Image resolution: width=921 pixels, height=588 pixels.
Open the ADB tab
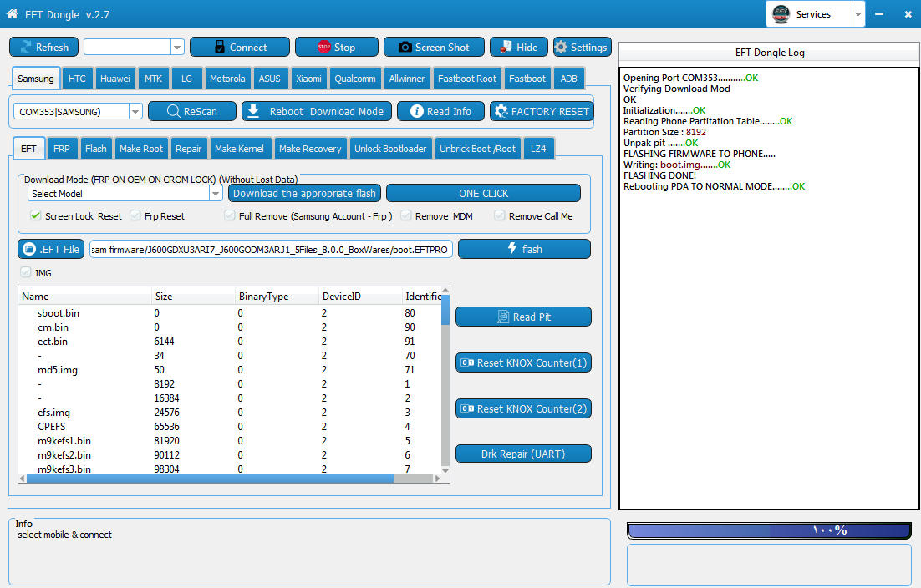pos(568,78)
